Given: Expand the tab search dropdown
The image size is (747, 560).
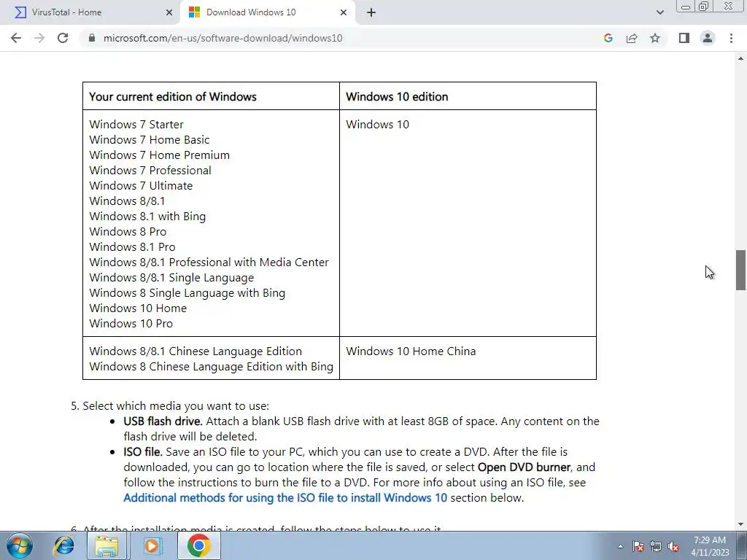Looking at the screenshot, I should pyautogui.click(x=659, y=12).
